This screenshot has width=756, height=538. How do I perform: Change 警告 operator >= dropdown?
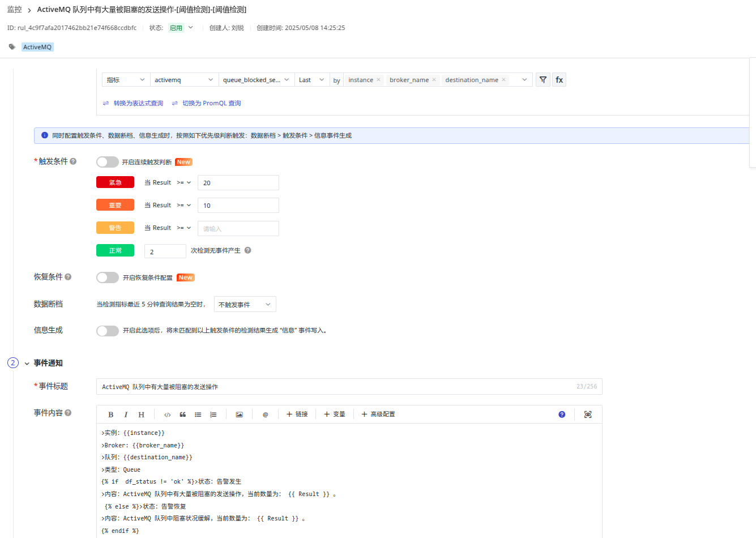[x=183, y=228]
